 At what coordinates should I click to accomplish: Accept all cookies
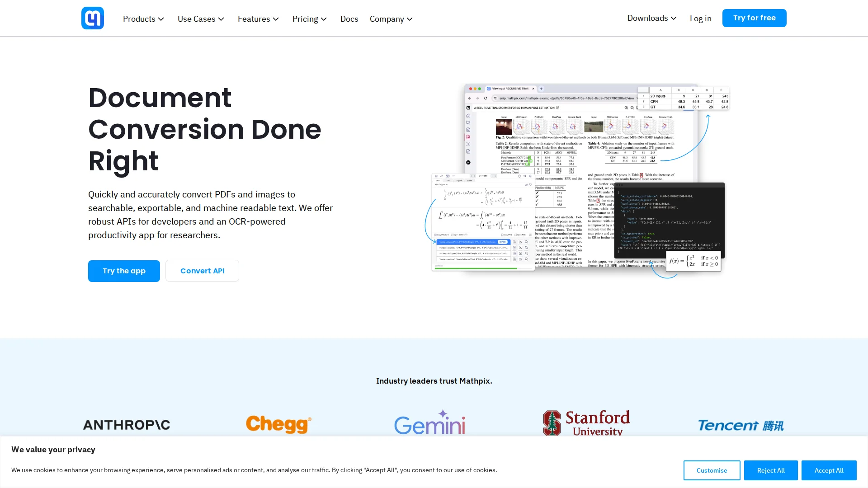(829, 470)
